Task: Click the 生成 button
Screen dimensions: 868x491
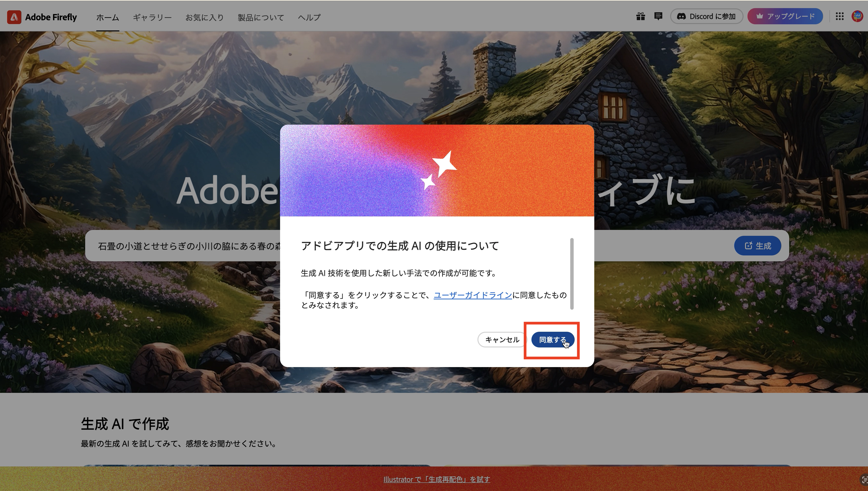Action: [x=757, y=245]
